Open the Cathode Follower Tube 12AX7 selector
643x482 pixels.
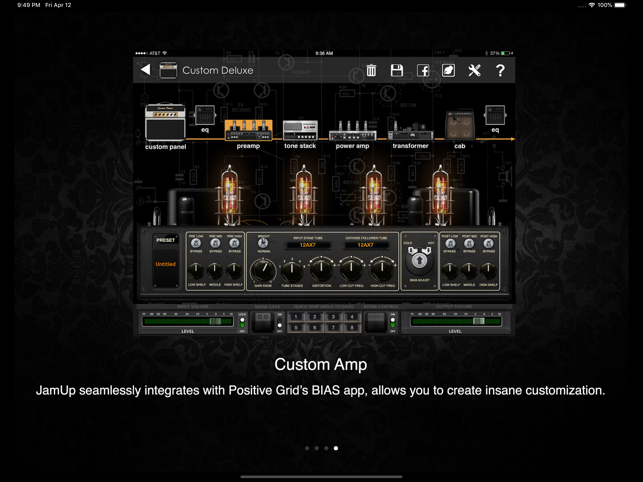[x=366, y=245]
